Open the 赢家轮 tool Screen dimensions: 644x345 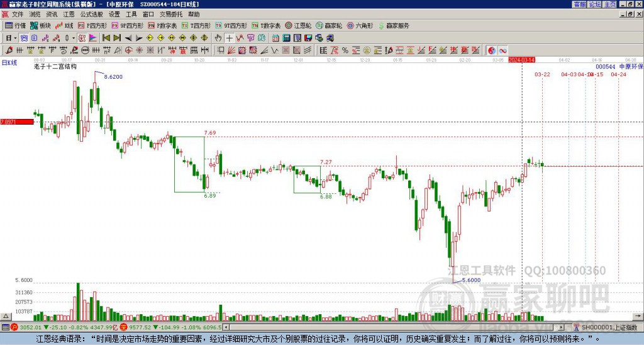(329, 25)
